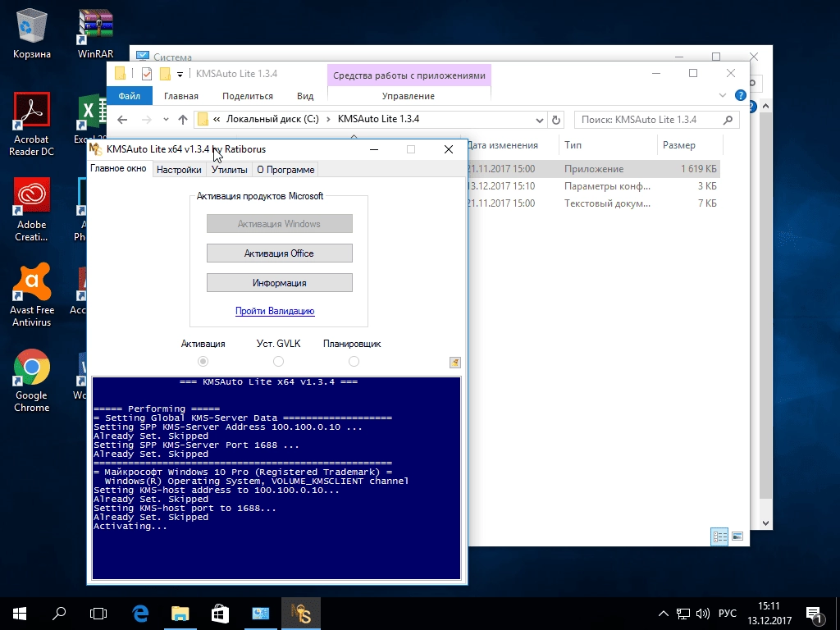Switch to the Утилиты tab

pos(230,170)
